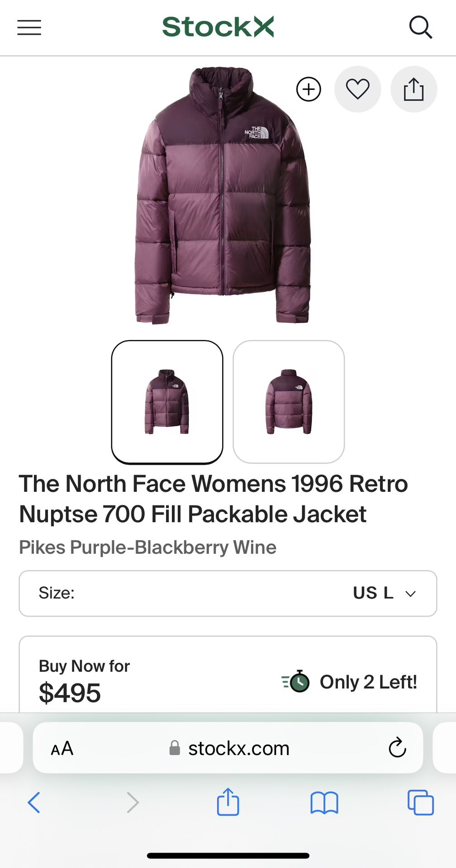The height and width of the screenshot is (868, 456).
Task: Favorite the jacket with the heart icon
Action: [x=357, y=89]
